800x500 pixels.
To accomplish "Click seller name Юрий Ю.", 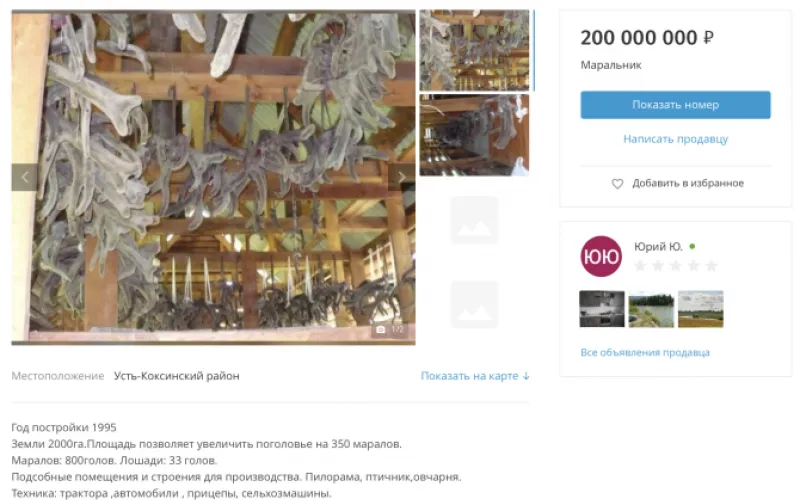I will (x=658, y=247).
